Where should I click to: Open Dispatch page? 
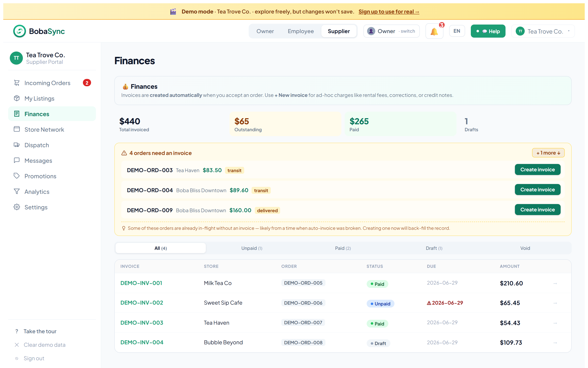point(52,145)
